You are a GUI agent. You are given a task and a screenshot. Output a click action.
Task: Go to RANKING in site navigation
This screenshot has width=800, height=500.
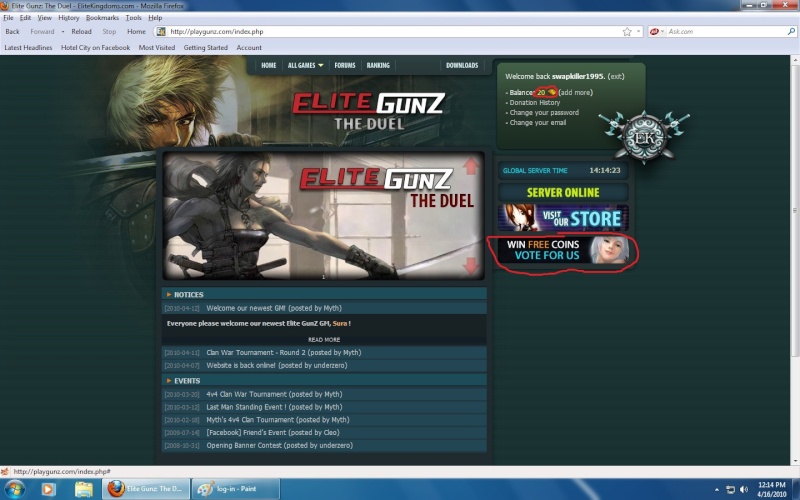coord(378,65)
